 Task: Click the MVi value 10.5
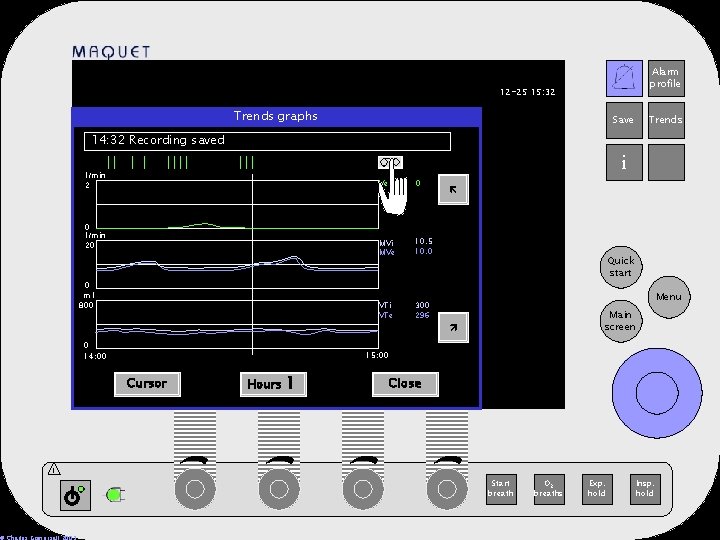[423, 241]
